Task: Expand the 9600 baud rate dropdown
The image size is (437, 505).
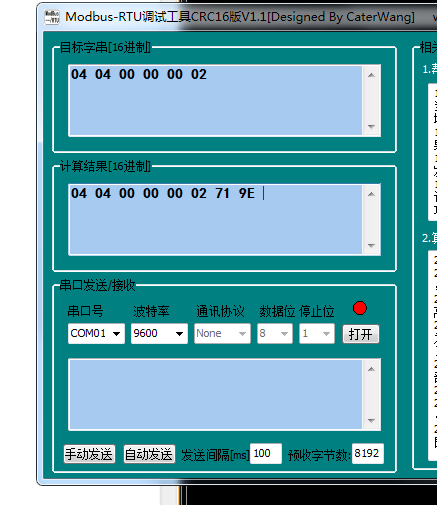Action: coord(159,333)
